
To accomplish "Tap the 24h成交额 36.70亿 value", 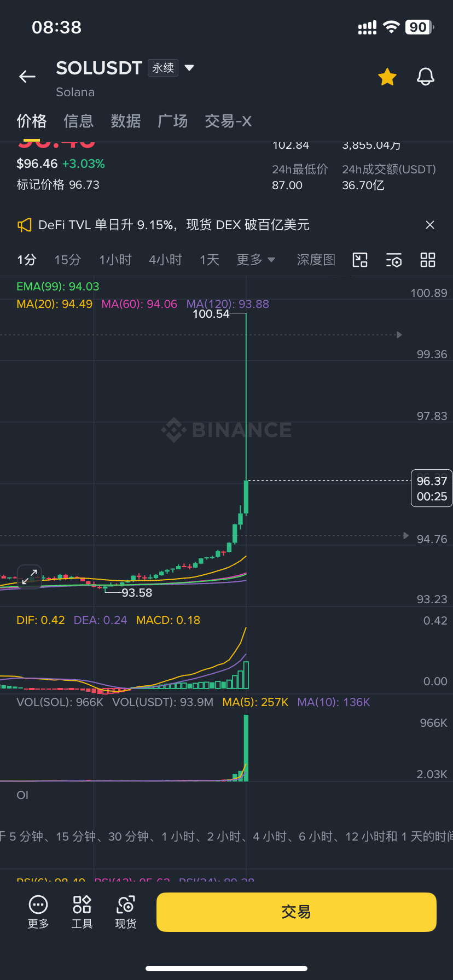I will click(363, 185).
